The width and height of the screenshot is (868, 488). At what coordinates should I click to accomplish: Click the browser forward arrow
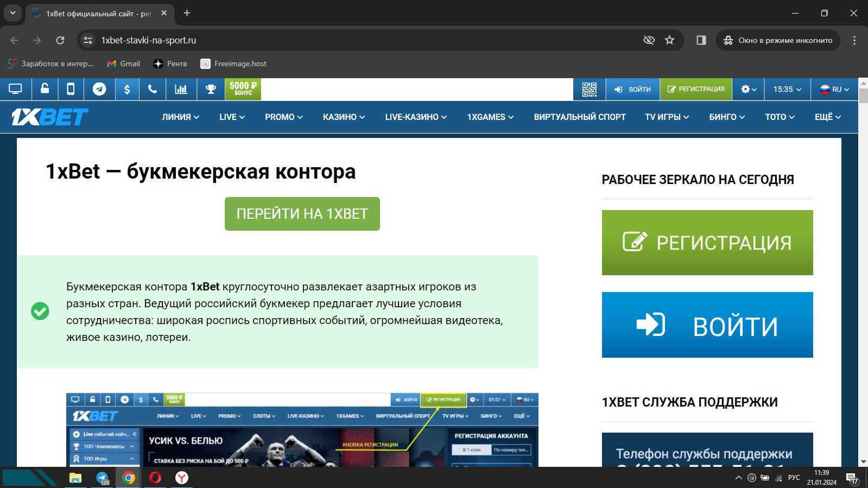[37, 40]
